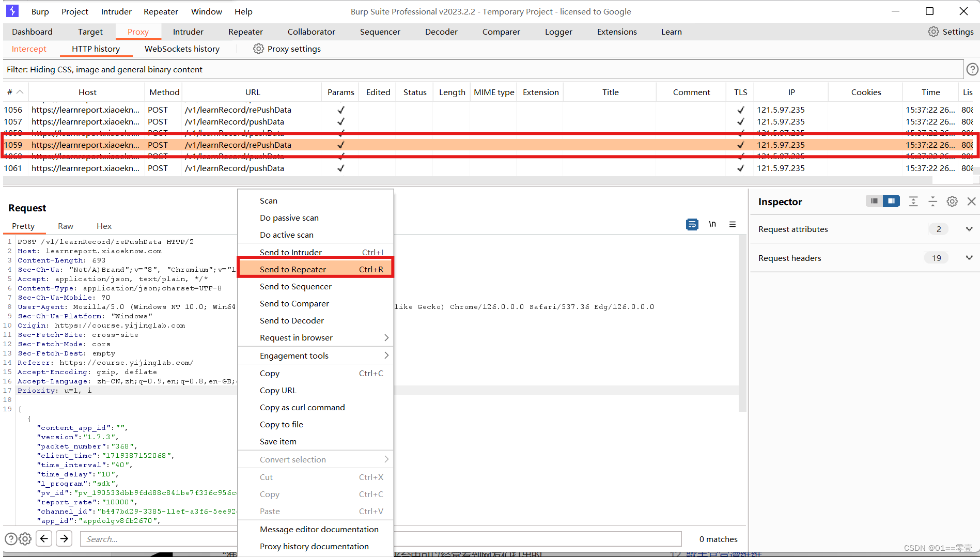Select Do passive scan

(315, 218)
